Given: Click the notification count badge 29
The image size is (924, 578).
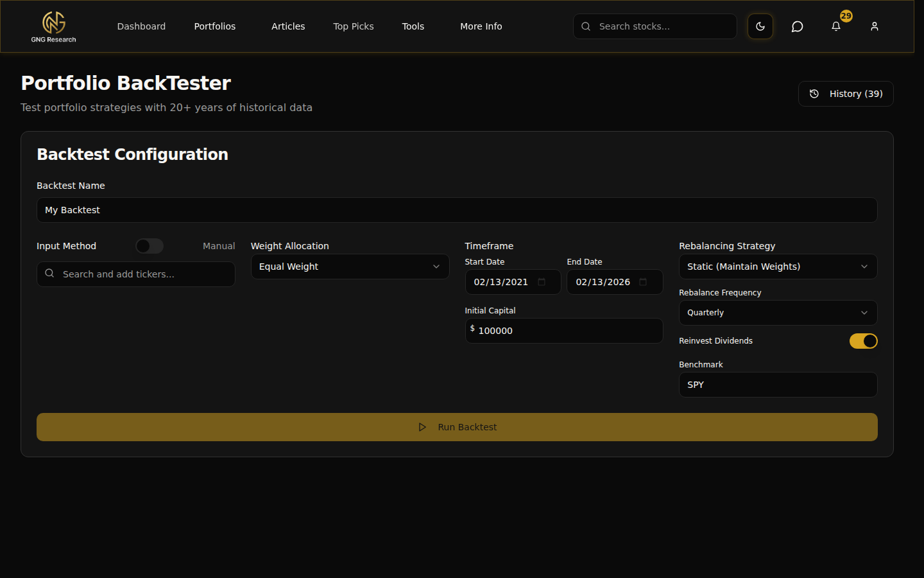Looking at the screenshot, I should [846, 16].
